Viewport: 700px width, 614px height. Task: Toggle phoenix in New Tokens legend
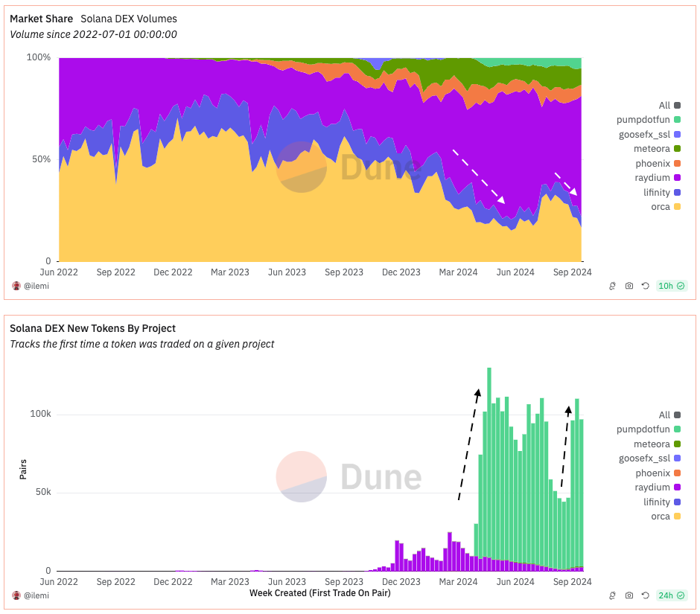[x=658, y=473]
